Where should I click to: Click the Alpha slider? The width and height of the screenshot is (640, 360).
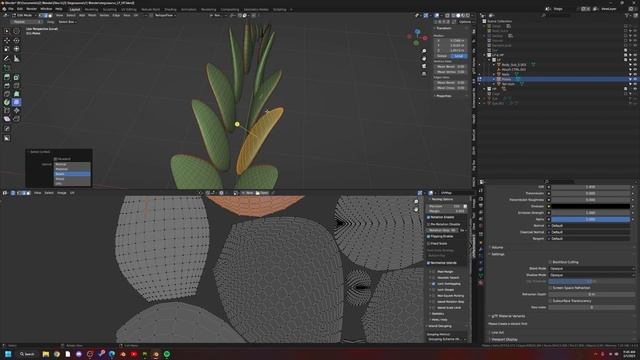(x=591, y=219)
